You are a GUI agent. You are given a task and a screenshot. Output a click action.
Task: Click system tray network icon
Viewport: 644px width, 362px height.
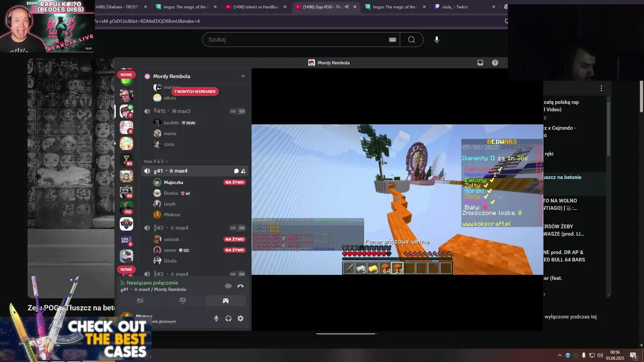(x=592, y=355)
